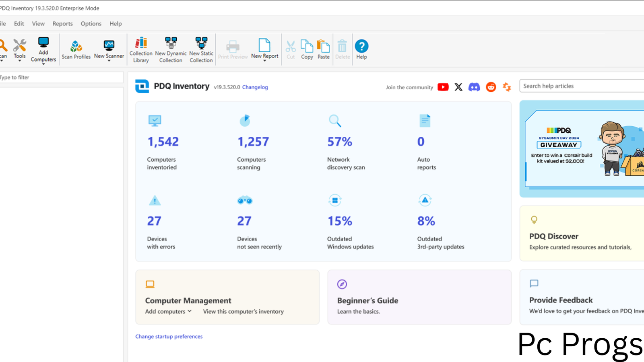Open Scan Profiles from the toolbar

click(76, 49)
